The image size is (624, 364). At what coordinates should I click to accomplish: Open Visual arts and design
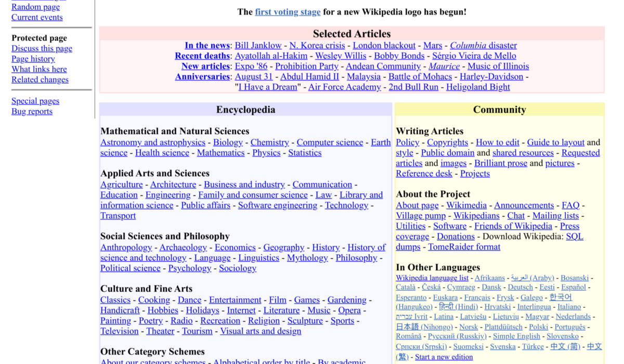pos(261,331)
